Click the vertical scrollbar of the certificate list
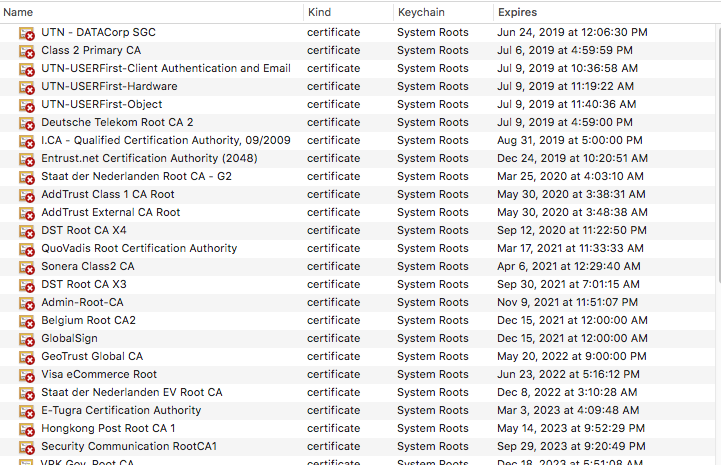The image size is (721, 465). (718, 154)
